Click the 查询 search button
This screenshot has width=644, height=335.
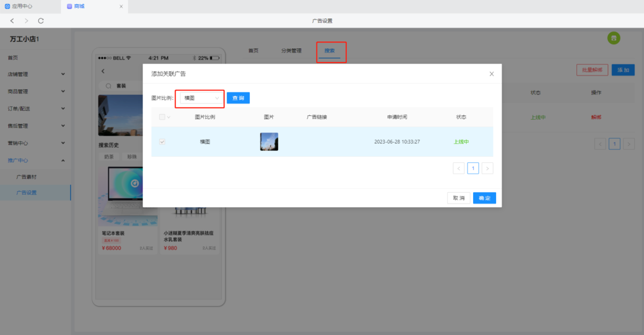click(x=238, y=98)
